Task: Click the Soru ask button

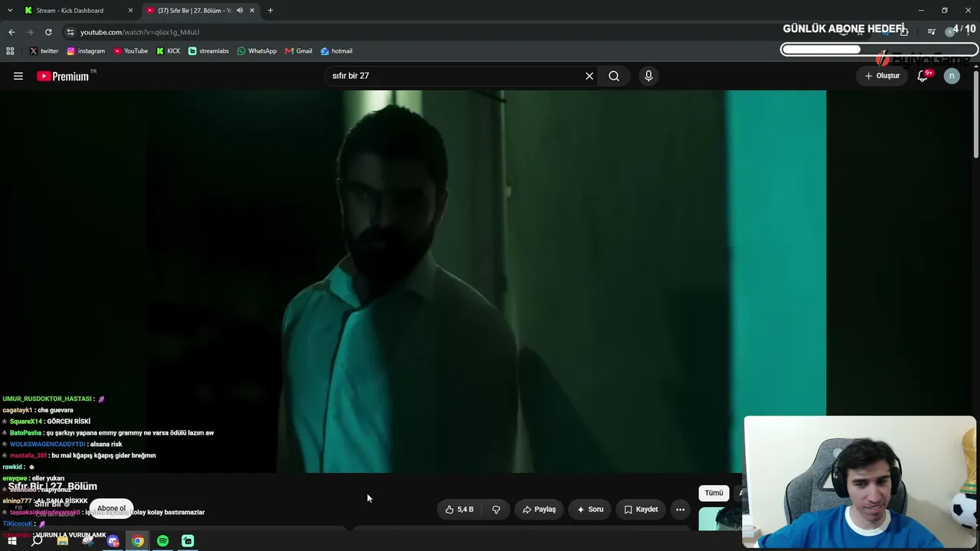Action: (590, 509)
